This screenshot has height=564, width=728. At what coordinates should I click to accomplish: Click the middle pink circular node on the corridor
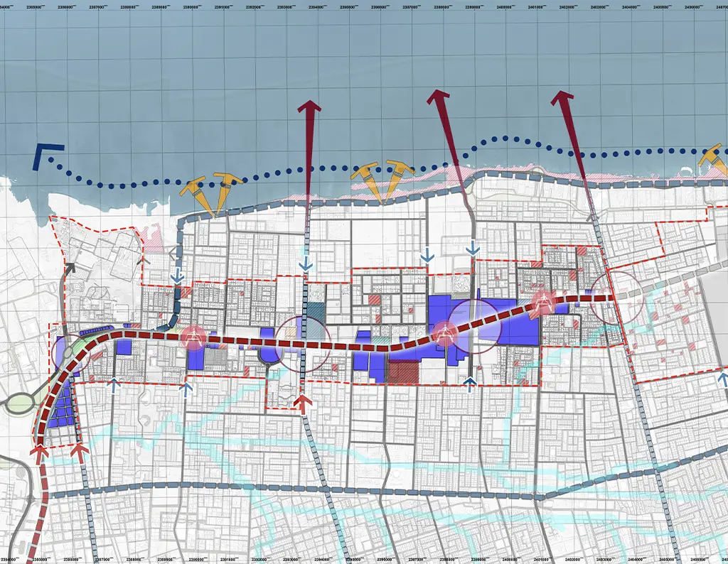(x=446, y=332)
